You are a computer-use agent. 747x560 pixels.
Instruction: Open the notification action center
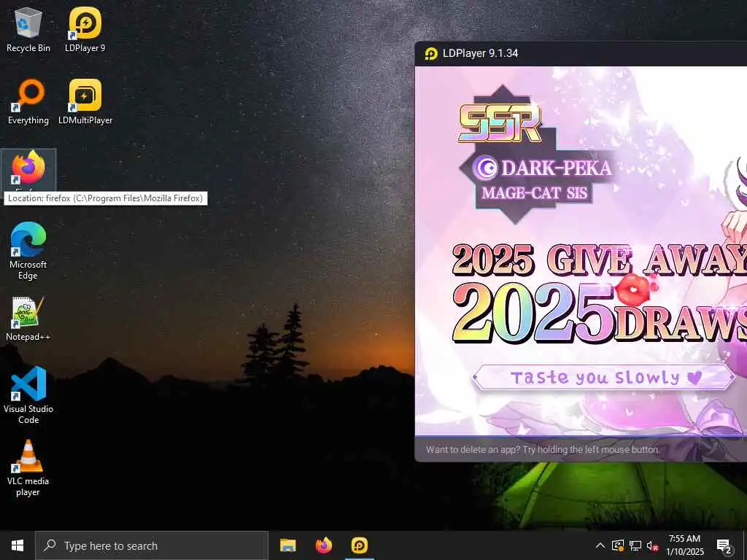tap(724, 545)
